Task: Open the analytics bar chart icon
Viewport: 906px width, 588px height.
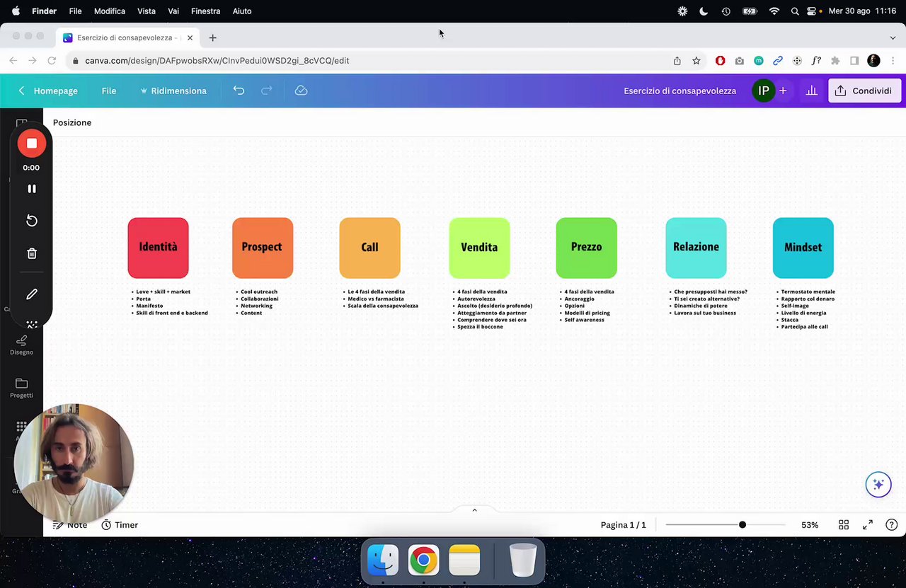Action: pyautogui.click(x=812, y=91)
